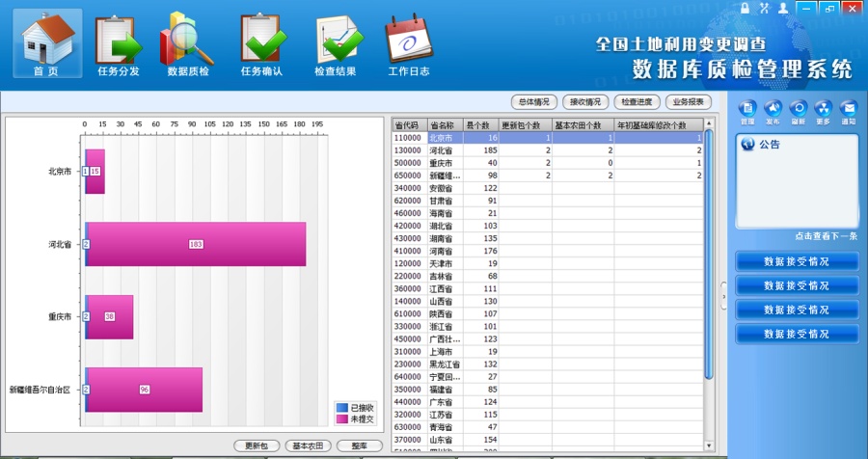The width and height of the screenshot is (868, 459).
Task: Select the 甘肃省 row in table
Action: pos(548,201)
